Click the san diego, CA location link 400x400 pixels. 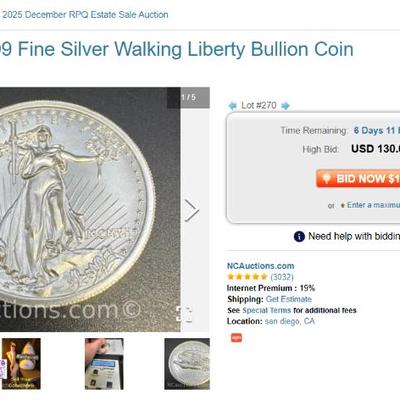290,321
